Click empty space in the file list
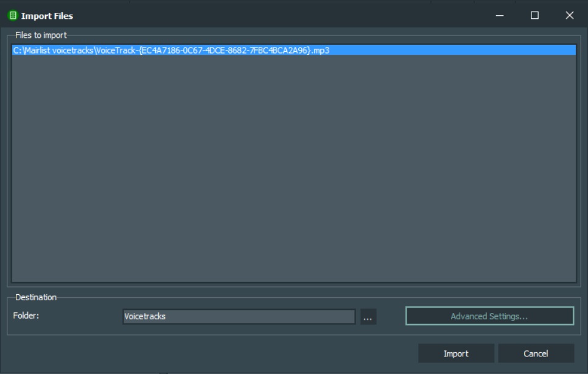Screen dimensions: 588x374 [293, 164]
